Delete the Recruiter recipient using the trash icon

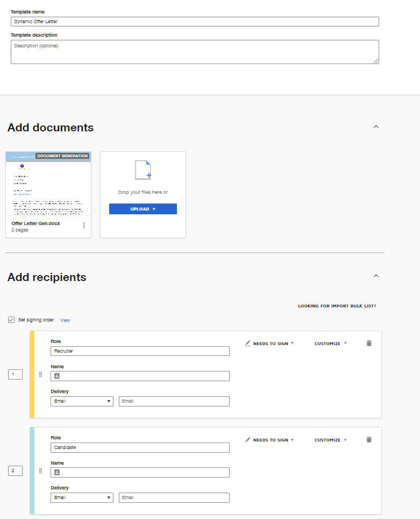pos(369,343)
